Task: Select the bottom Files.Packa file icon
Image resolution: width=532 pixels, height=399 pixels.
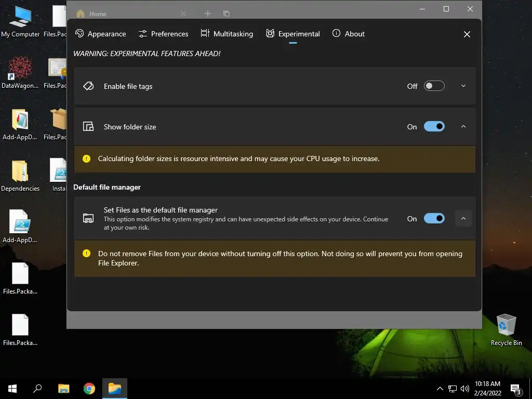Action: click(x=20, y=330)
